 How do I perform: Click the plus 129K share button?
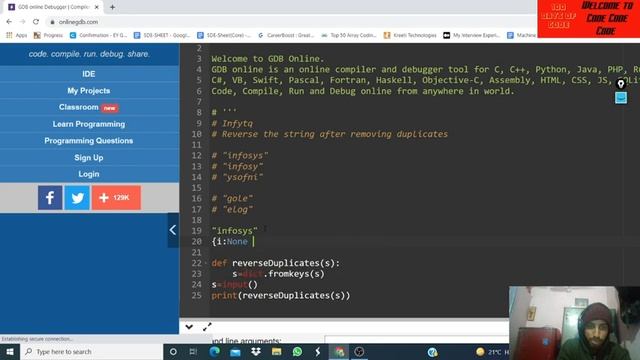[116, 198]
